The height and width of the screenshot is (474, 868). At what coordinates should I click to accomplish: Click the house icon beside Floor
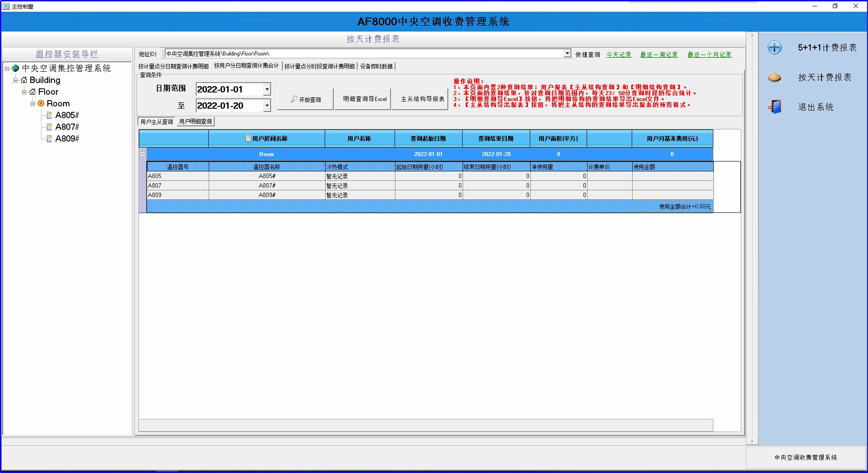point(32,92)
